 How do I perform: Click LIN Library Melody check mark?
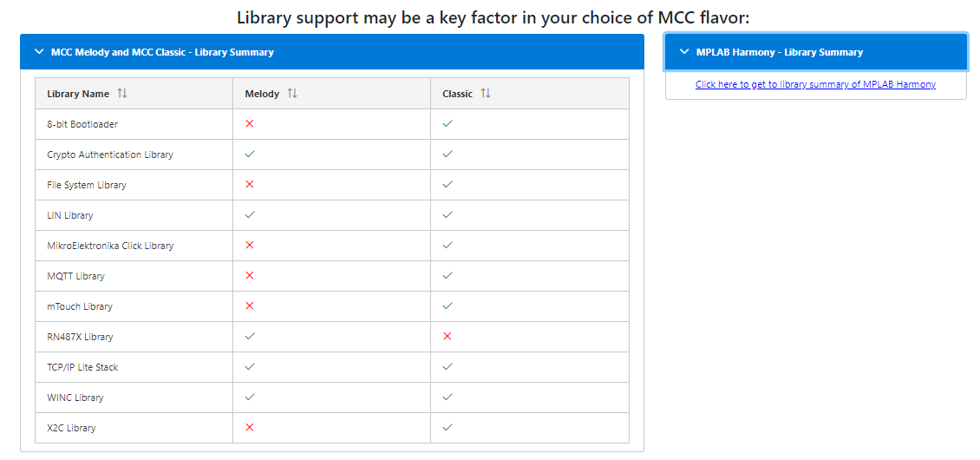pyautogui.click(x=250, y=215)
